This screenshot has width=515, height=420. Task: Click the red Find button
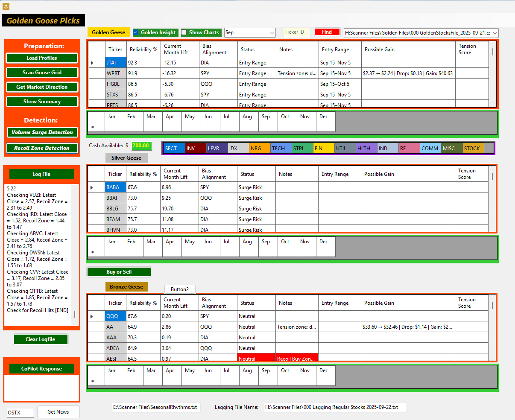pos(327,32)
